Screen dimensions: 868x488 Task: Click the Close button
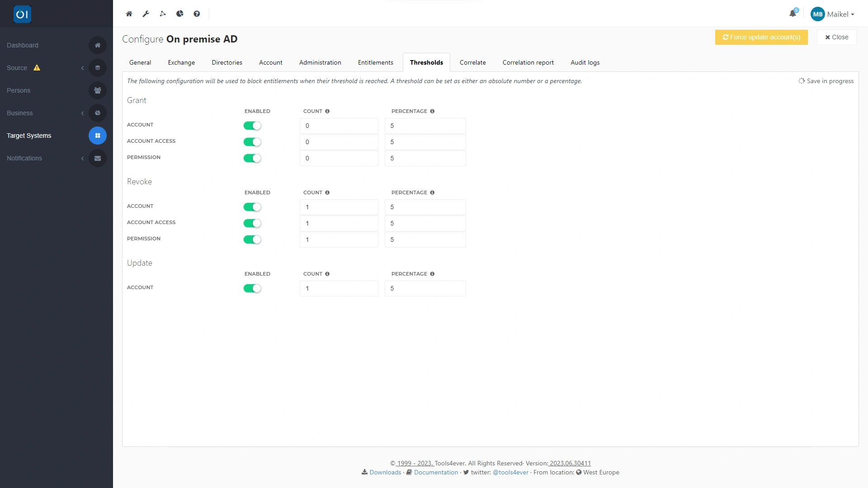pos(837,37)
